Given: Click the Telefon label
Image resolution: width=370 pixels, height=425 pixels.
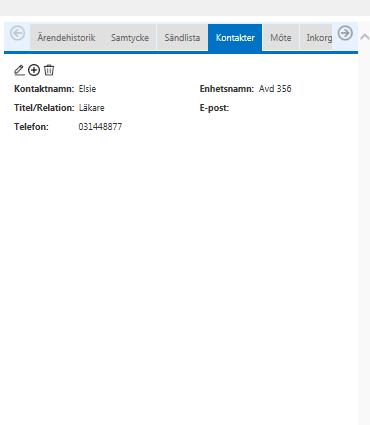Looking at the screenshot, I should (x=31, y=127).
